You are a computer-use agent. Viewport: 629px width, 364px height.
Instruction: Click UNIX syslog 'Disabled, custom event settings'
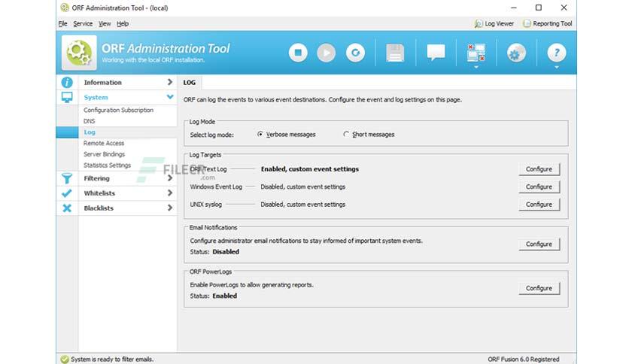point(303,205)
